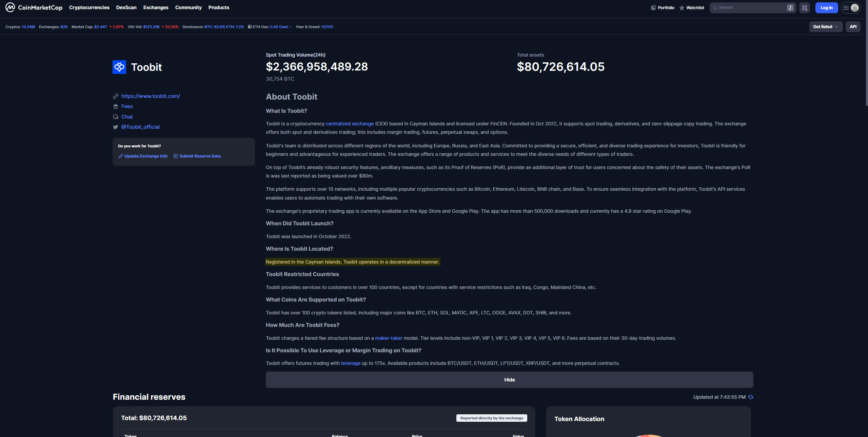The height and width of the screenshot is (437, 868).
Task: Click the Log in button
Action: point(827,8)
